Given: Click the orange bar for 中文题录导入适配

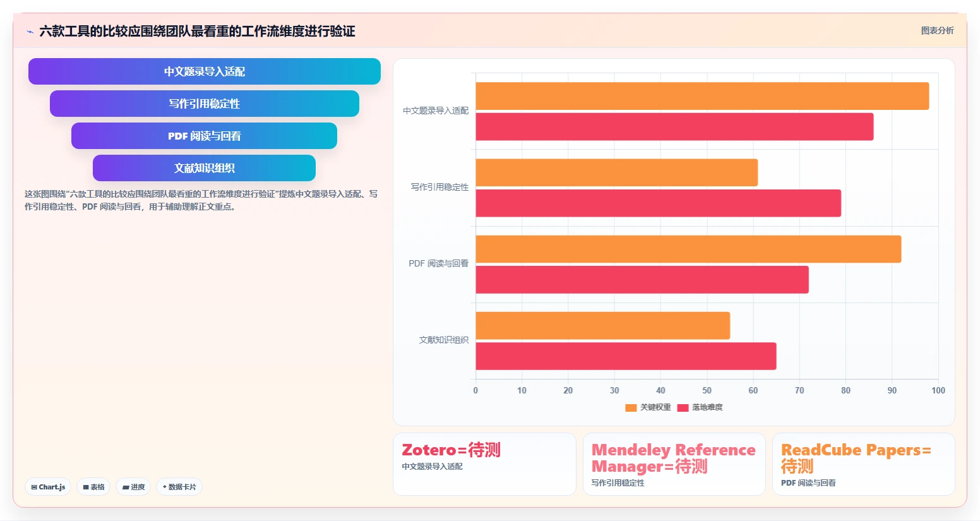Looking at the screenshot, I should (x=702, y=96).
